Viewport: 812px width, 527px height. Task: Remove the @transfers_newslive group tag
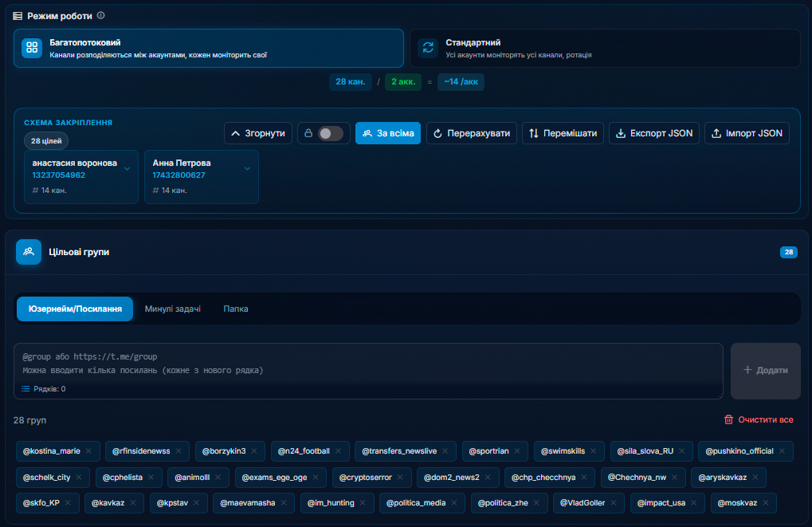coord(445,450)
